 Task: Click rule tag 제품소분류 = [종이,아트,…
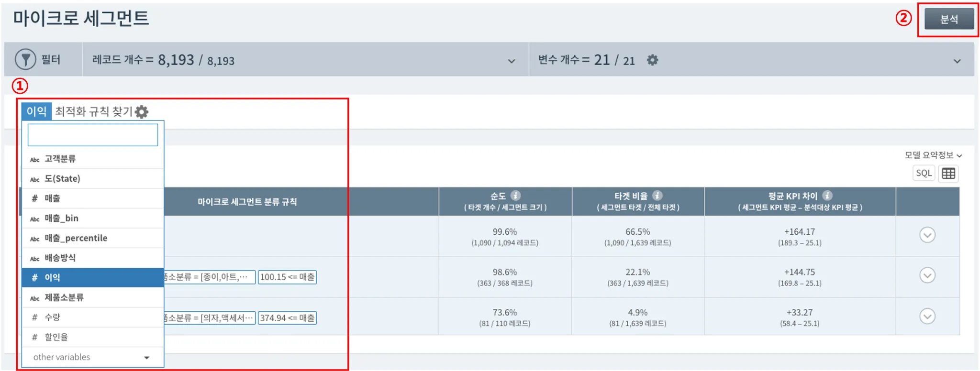point(210,277)
